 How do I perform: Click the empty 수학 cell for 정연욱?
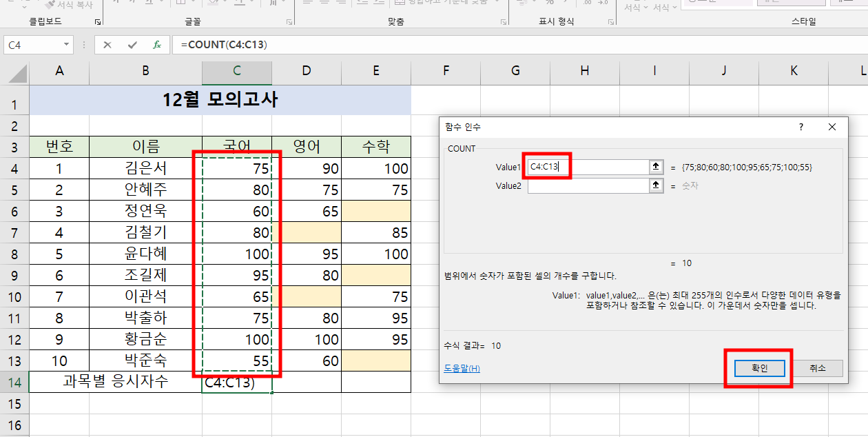tap(376, 211)
